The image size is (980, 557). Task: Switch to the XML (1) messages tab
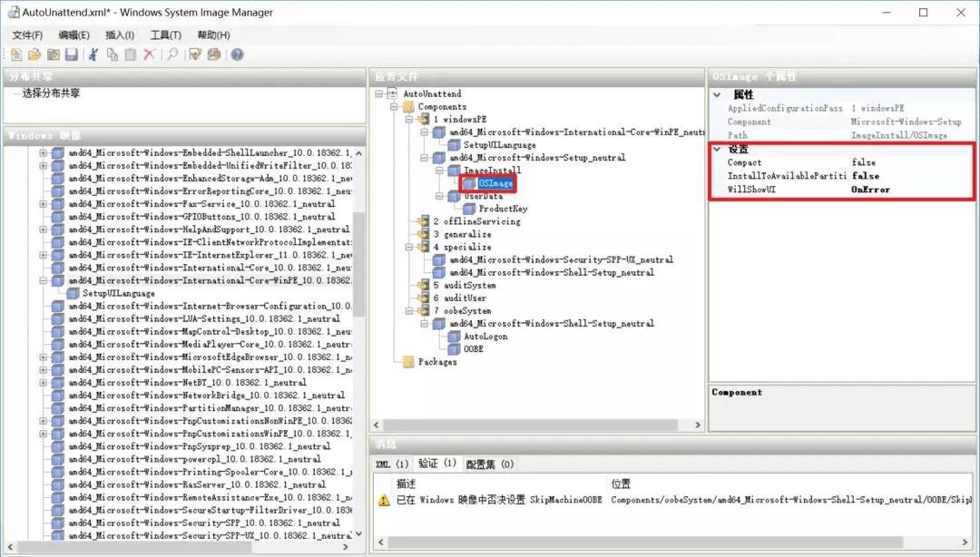click(392, 464)
